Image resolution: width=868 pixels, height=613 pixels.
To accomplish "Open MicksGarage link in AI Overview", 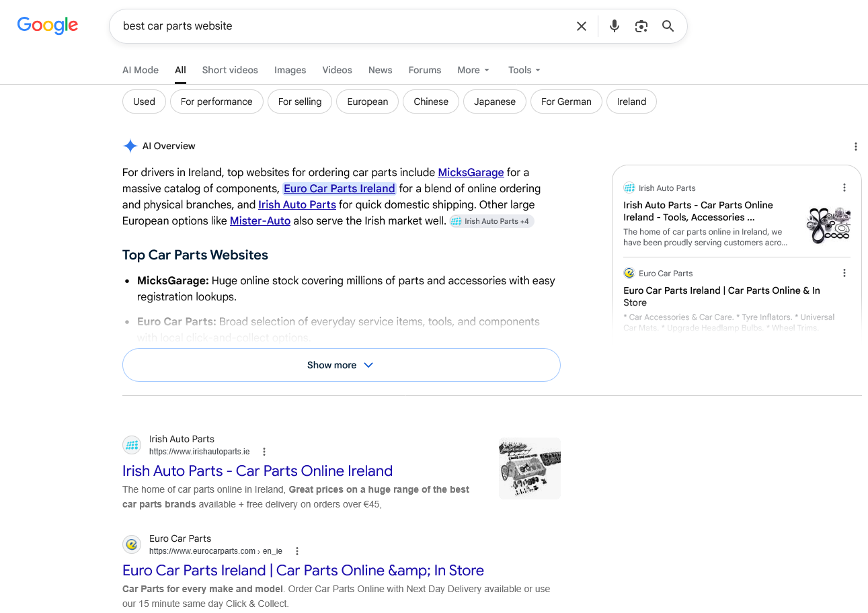I will (471, 172).
